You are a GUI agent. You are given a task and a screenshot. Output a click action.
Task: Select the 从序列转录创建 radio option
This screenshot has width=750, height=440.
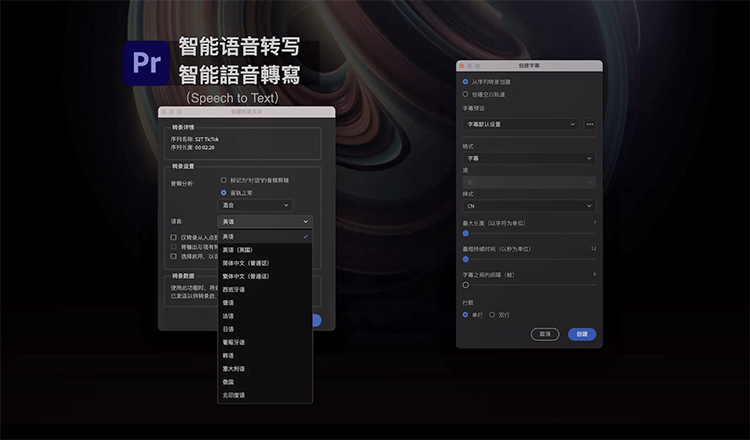point(465,82)
